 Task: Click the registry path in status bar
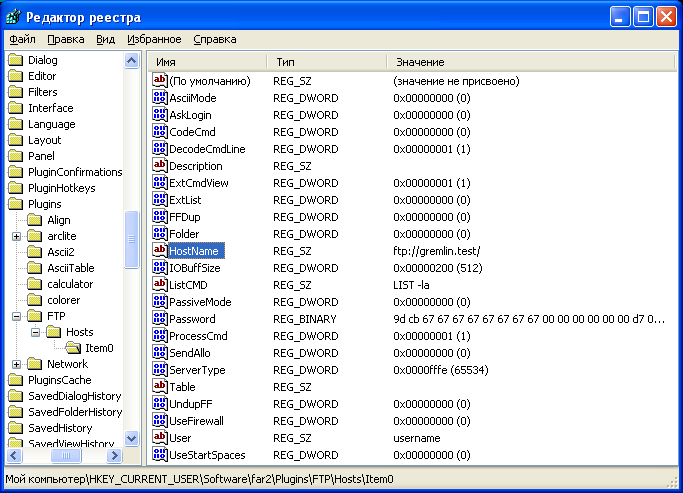(x=199, y=479)
